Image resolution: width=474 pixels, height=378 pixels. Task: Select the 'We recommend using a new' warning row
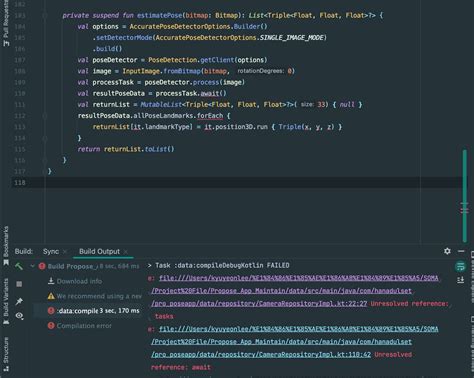[86, 296]
